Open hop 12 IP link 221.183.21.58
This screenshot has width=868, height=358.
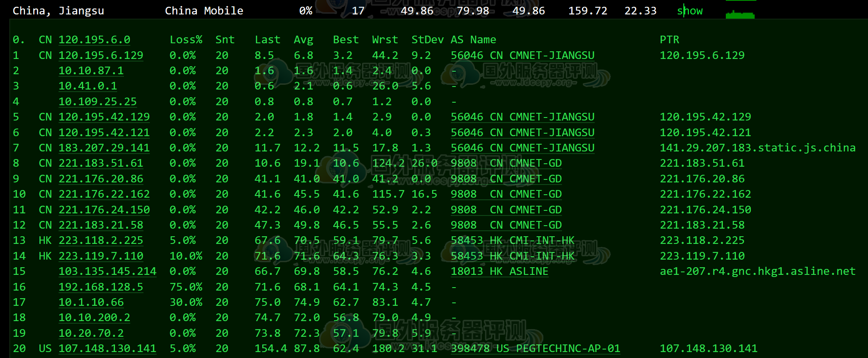tap(101, 225)
